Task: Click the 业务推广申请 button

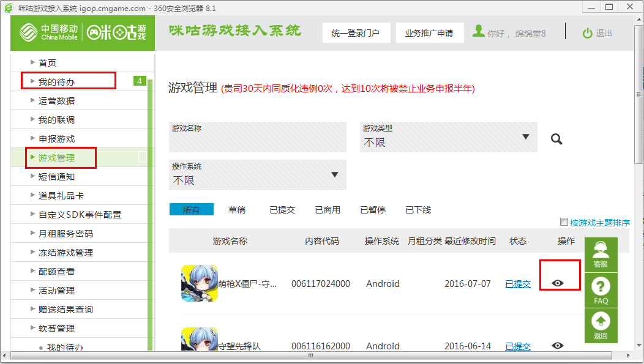Action: pos(430,33)
